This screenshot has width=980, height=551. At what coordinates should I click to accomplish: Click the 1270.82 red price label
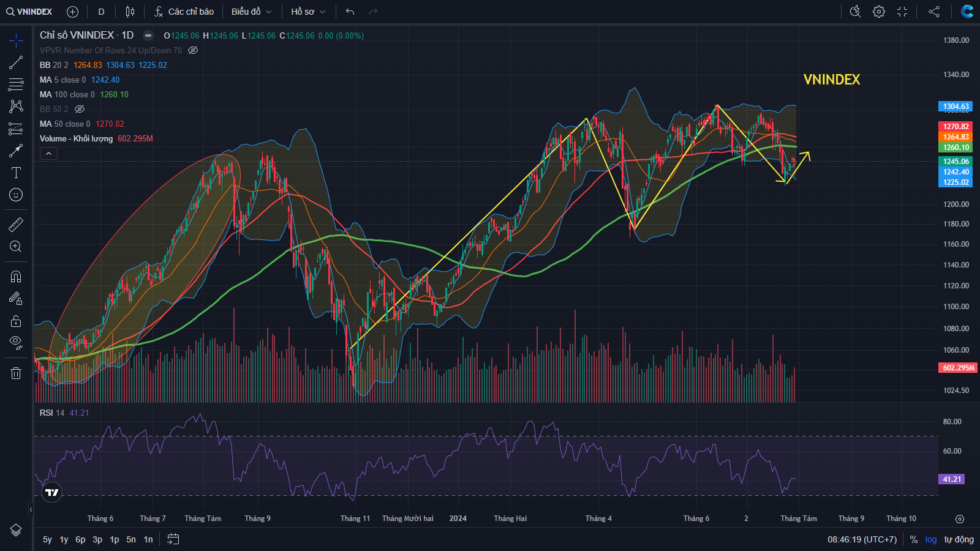956,127
